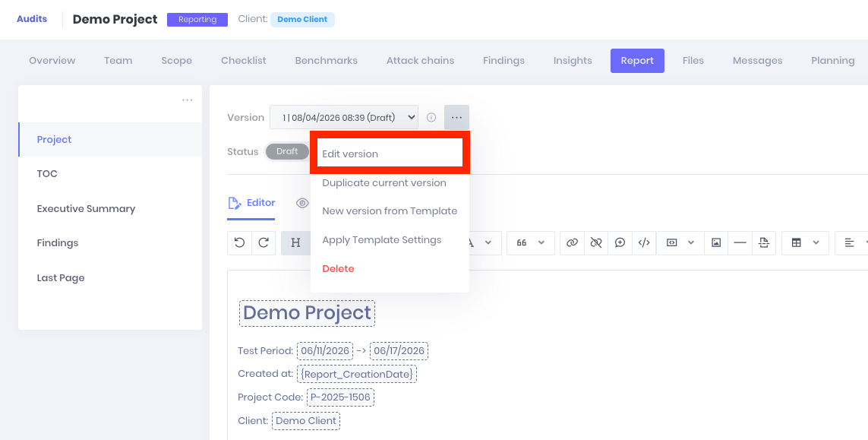Choose New version from Template
This screenshot has height=440, width=868.
point(390,211)
